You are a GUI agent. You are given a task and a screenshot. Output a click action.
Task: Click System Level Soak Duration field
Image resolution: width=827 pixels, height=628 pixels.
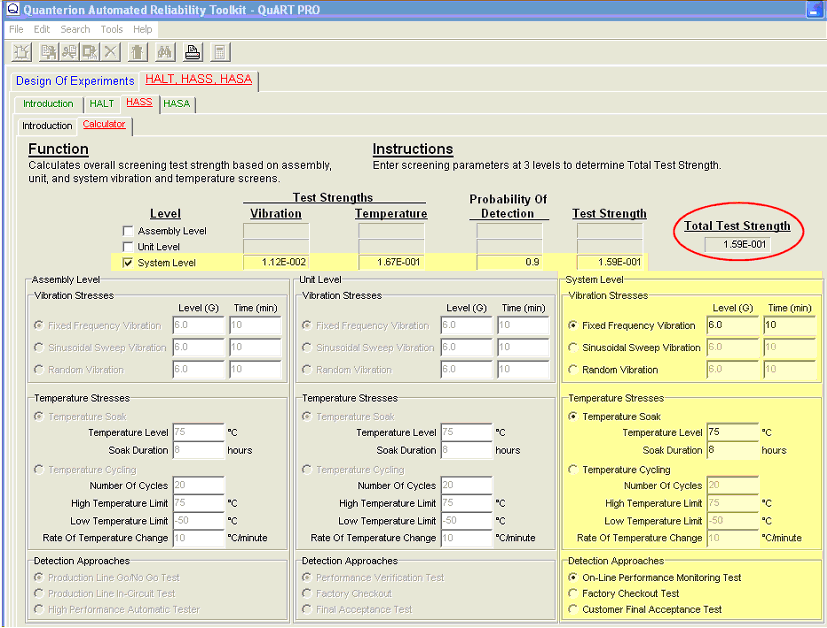pos(733,450)
